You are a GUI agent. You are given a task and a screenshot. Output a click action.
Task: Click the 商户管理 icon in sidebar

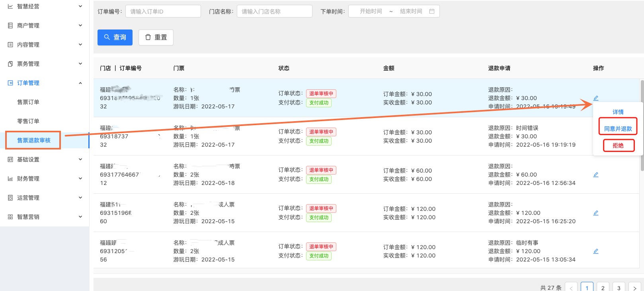point(10,26)
